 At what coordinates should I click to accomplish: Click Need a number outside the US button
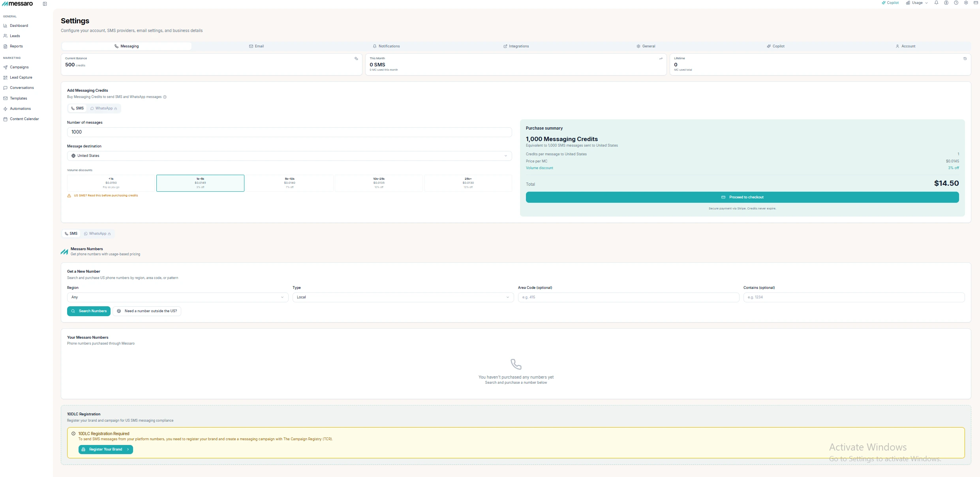(x=147, y=311)
